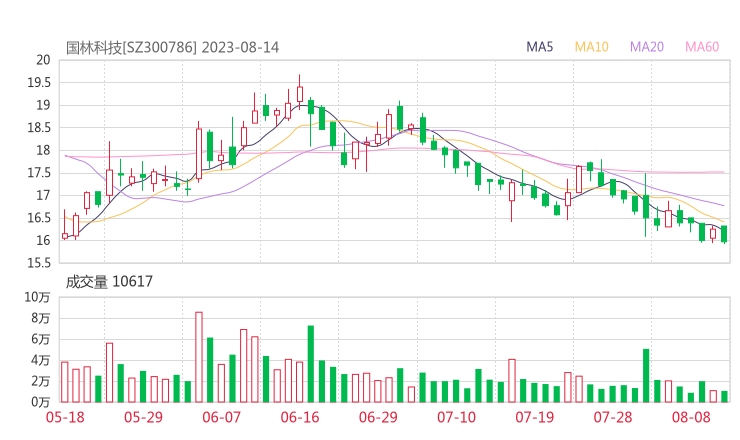This screenshot has height=440, width=740.
Task: Click the chart title 国林科技[SZ300786] 2023-08-14
Action: click(172, 47)
